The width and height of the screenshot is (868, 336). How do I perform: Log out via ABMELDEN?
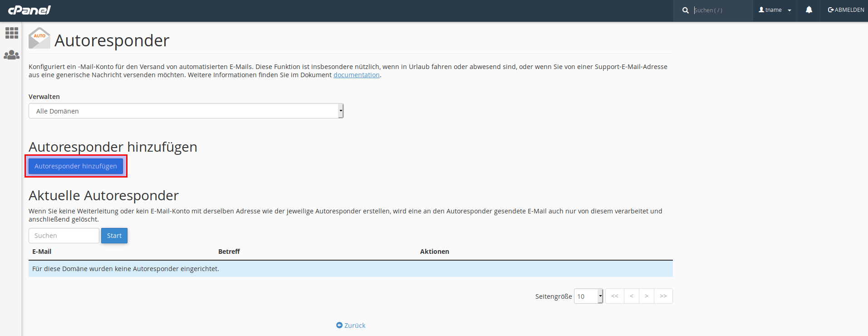click(846, 10)
